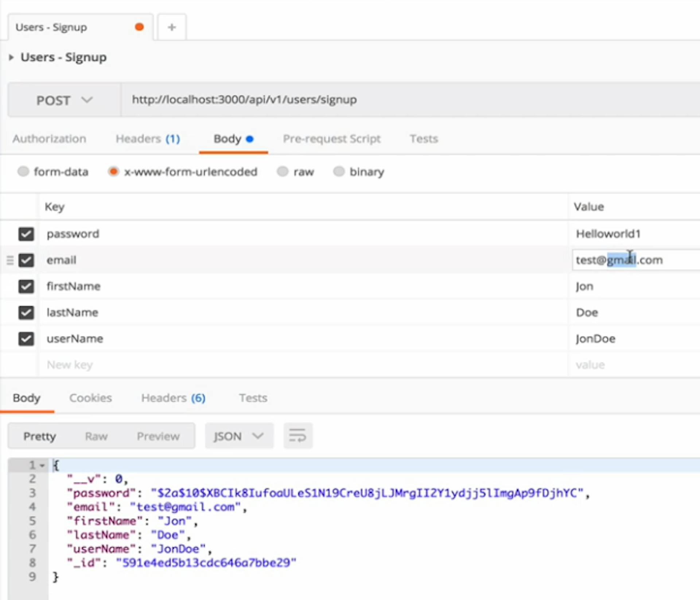This screenshot has width=700, height=600.
Task: Uncheck the firstName parameter checkbox
Action: click(26, 286)
